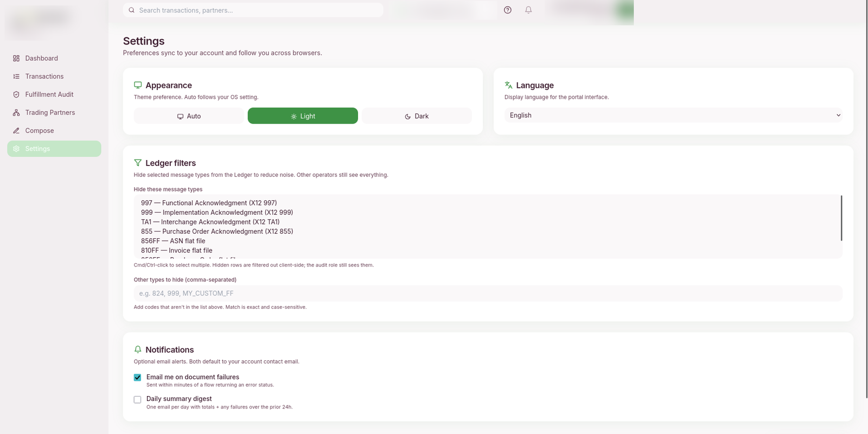
Task: Select 997 — Functional Acknowledgment option
Action: point(209,203)
